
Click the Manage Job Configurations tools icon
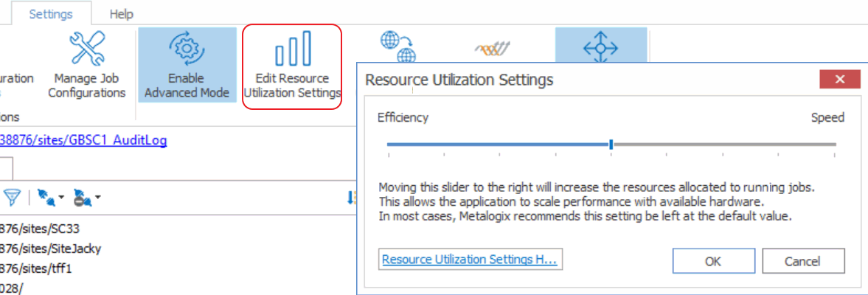coord(87,49)
